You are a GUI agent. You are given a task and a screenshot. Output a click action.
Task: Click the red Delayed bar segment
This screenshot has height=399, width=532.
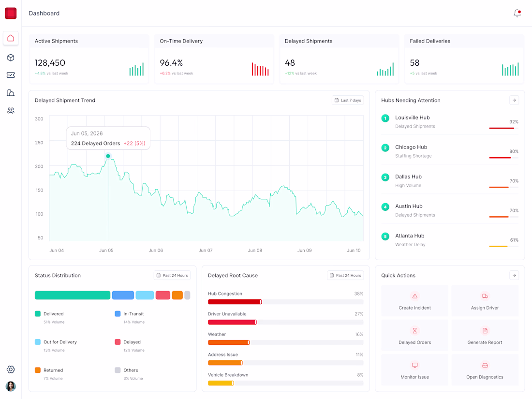click(163, 295)
